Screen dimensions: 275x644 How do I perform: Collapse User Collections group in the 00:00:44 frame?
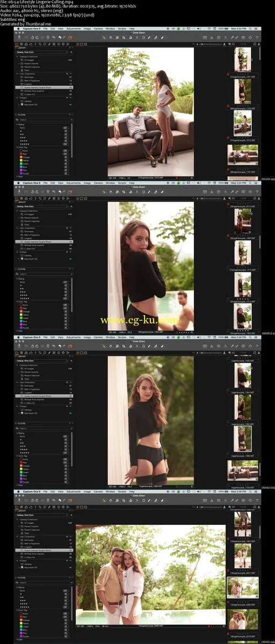[17, 73]
